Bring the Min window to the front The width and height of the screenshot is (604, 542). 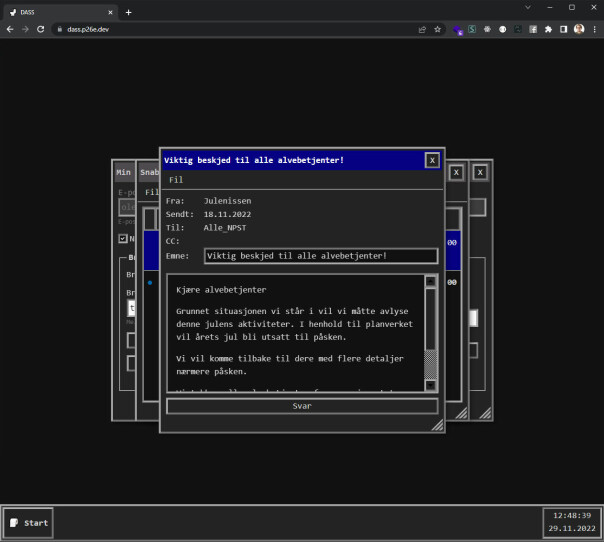(124, 173)
